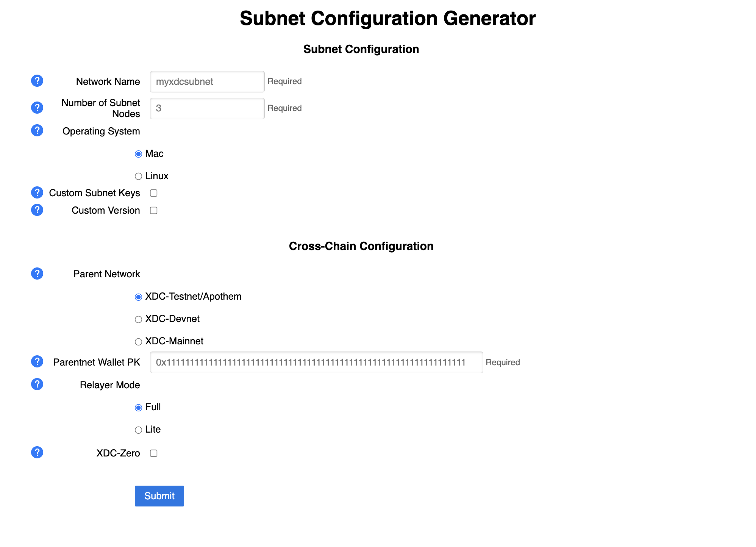Click the help icon next to Parent Network
The width and height of the screenshot is (756, 547).
click(37, 273)
